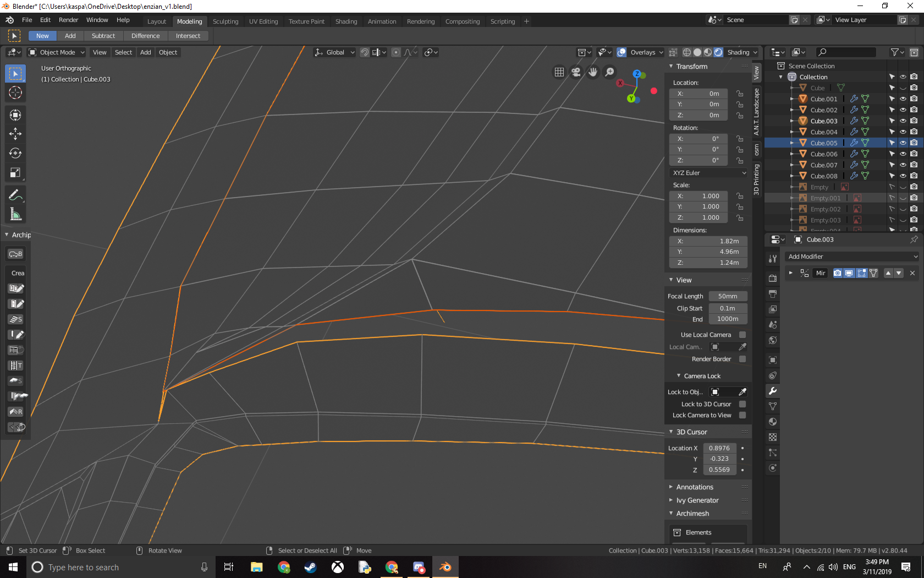Remove the Mirror modifier
The image size is (924, 578).
point(912,273)
